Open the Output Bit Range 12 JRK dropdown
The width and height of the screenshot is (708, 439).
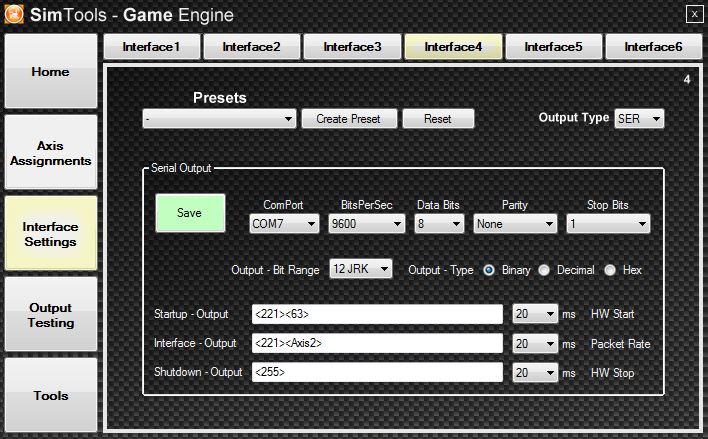tap(360, 269)
